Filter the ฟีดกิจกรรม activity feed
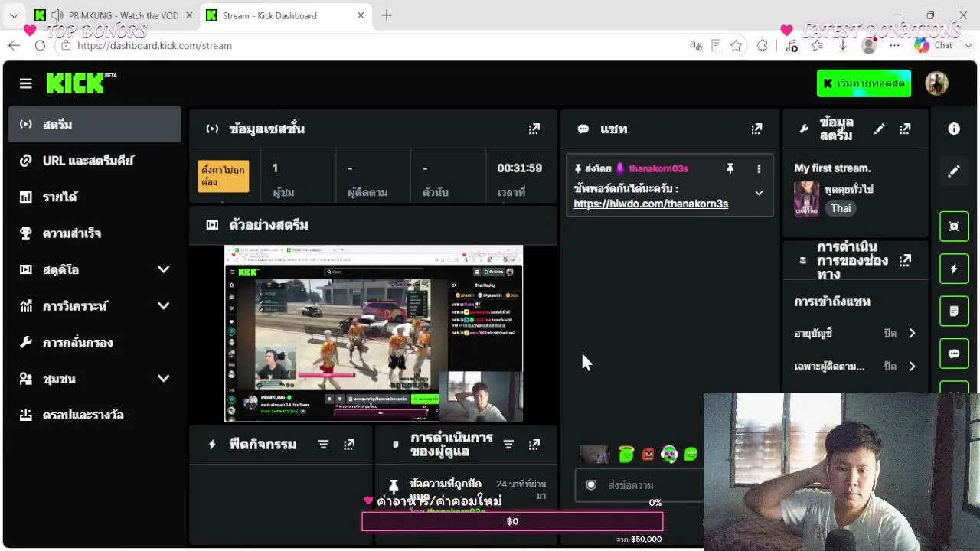 pos(323,444)
